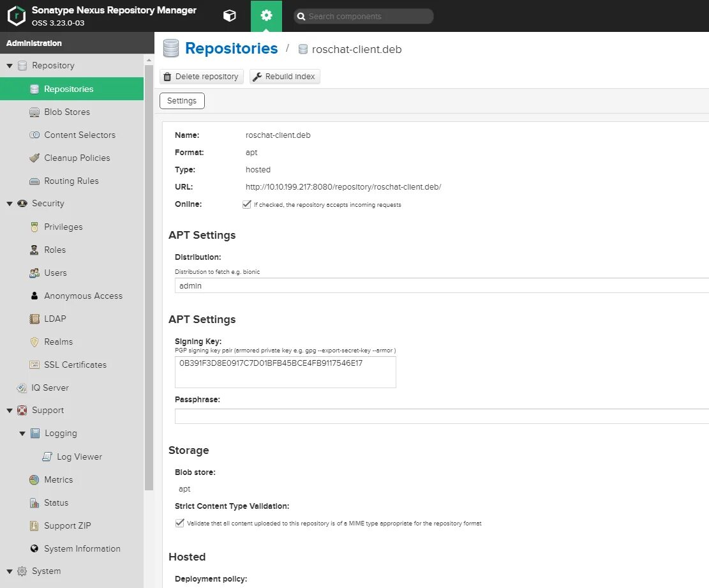This screenshot has width=709, height=588.
Task: Click the Status bar chart icon
Action: click(x=34, y=502)
